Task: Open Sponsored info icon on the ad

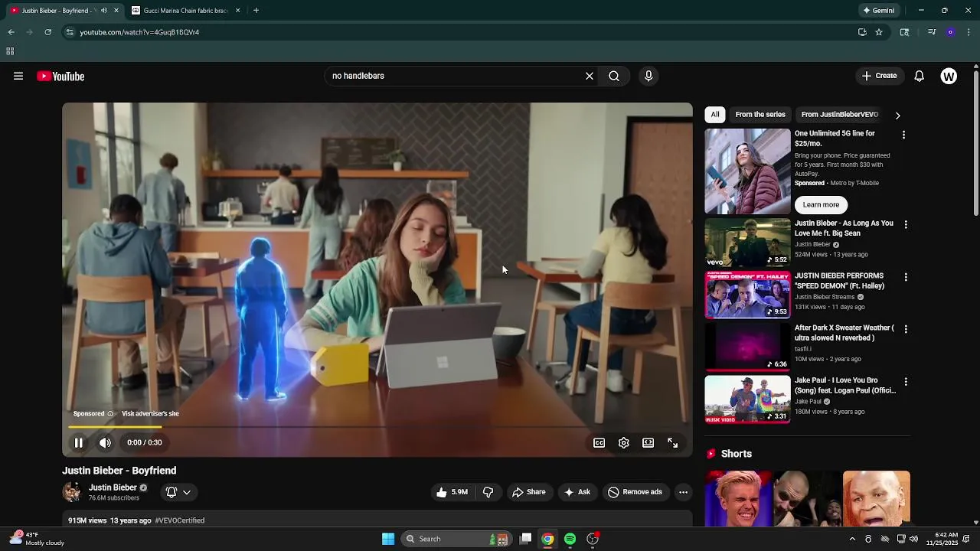Action: (110, 414)
